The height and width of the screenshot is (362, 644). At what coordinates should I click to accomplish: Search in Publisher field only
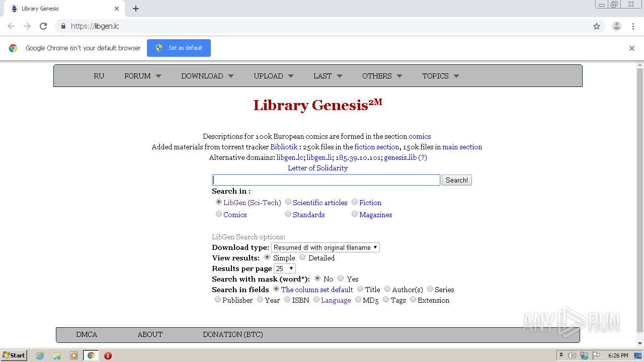click(218, 299)
